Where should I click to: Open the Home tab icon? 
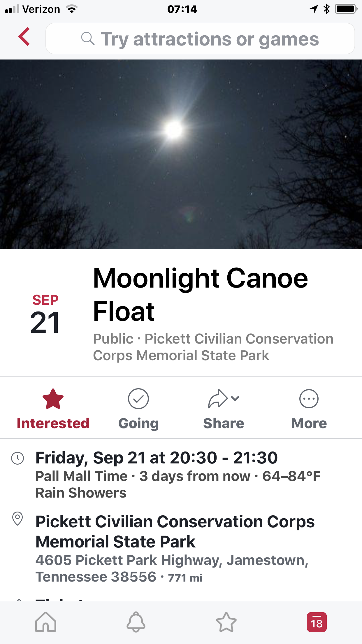point(45,622)
